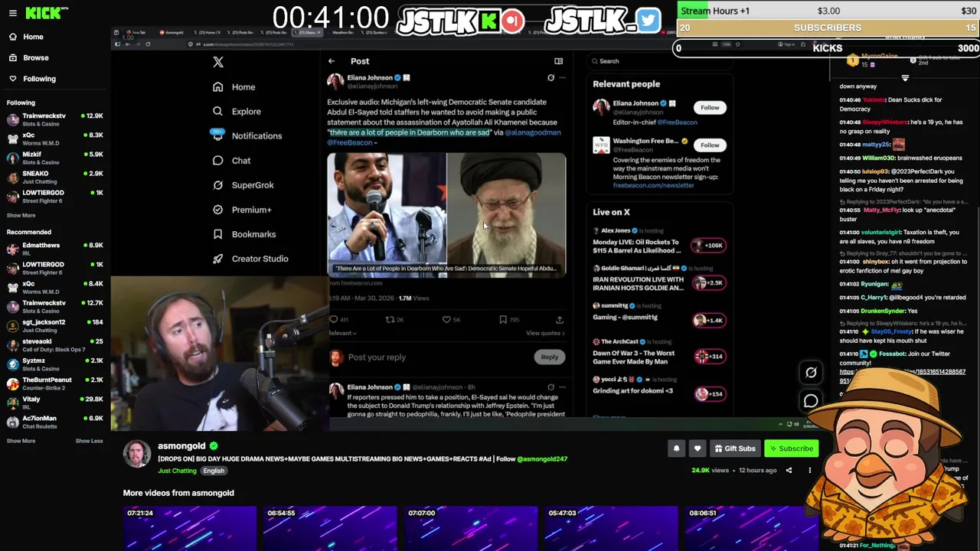Open asmongold channel avatar
Viewport: 980px width, 551px height.
click(138, 455)
